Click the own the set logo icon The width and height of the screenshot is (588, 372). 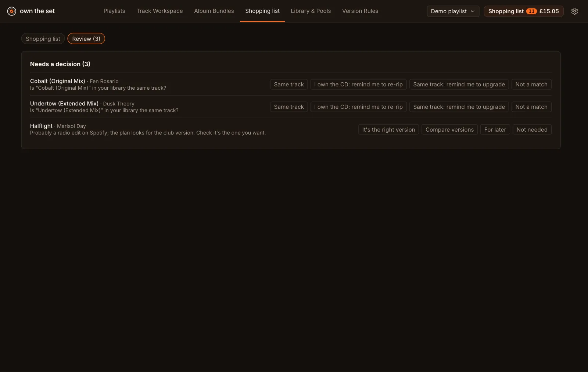coord(12,11)
